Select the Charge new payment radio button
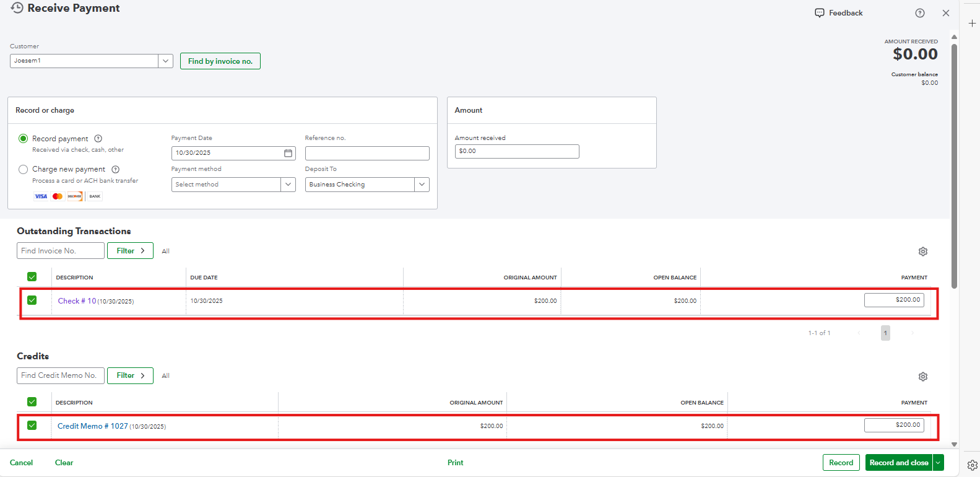Screen dimensions: 980x477 point(24,169)
